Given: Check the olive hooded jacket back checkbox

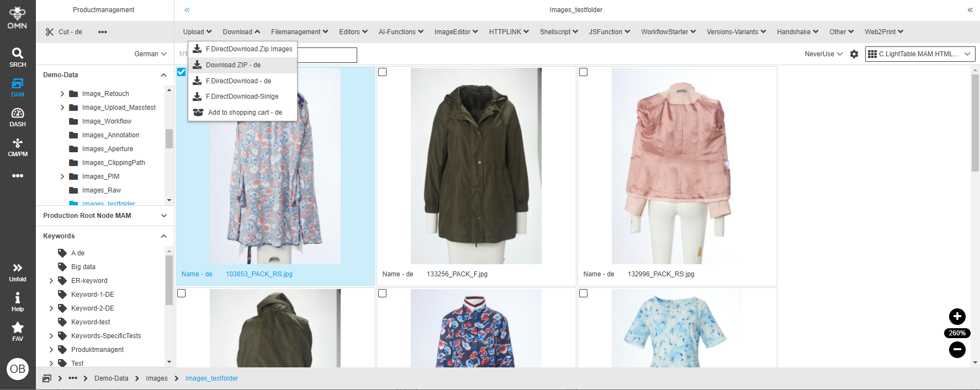Looking at the screenshot, I should click(181, 293).
